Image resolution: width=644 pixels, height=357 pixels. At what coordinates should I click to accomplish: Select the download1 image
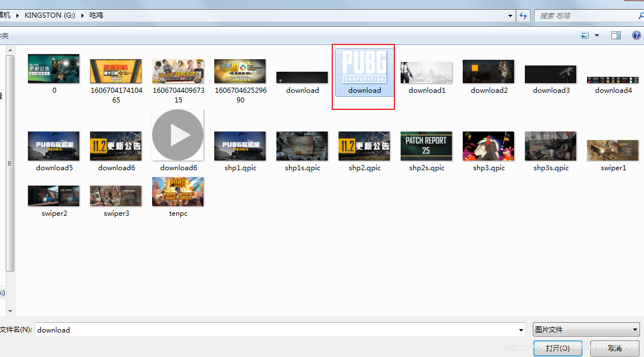point(427,79)
